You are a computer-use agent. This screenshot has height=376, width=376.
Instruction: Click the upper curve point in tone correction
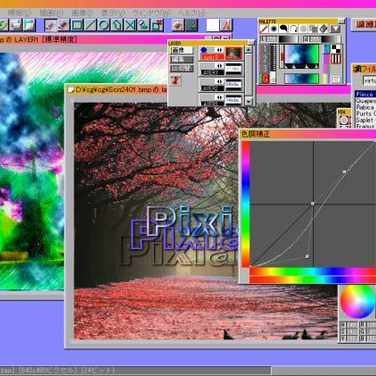[344, 172]
